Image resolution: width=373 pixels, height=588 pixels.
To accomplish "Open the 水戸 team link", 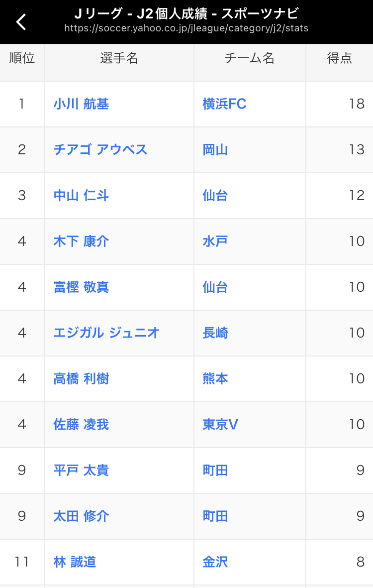I will coord(215,241).
